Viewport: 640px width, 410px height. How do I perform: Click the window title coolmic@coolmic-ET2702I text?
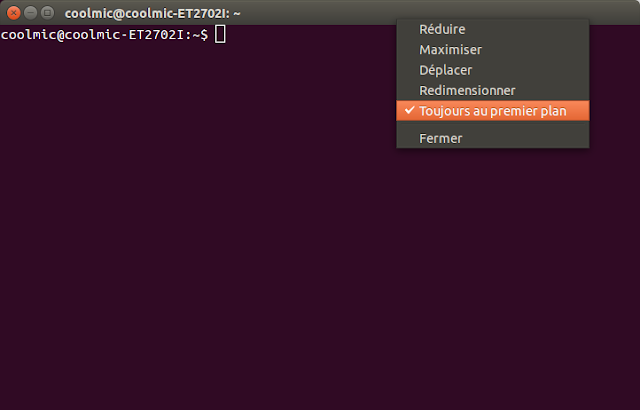pos(147,13)
